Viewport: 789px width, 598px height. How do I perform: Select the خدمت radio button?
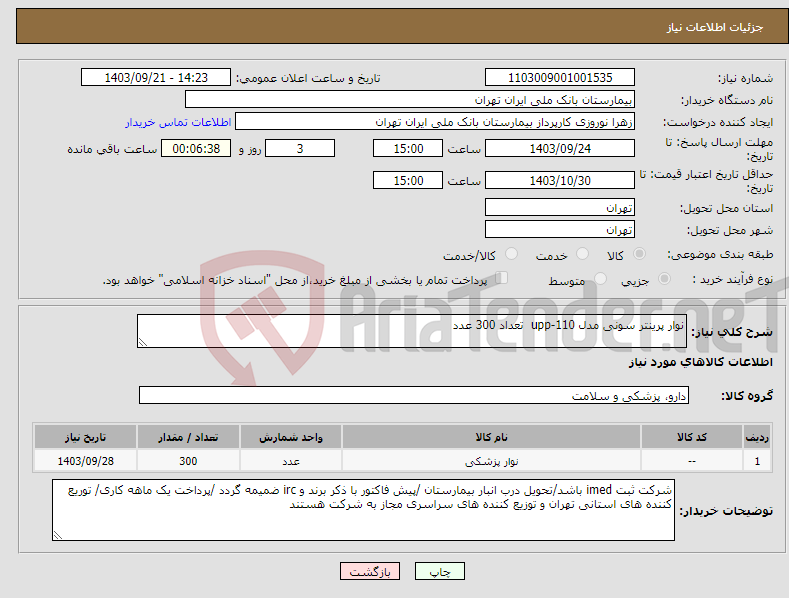click(582, 254)
